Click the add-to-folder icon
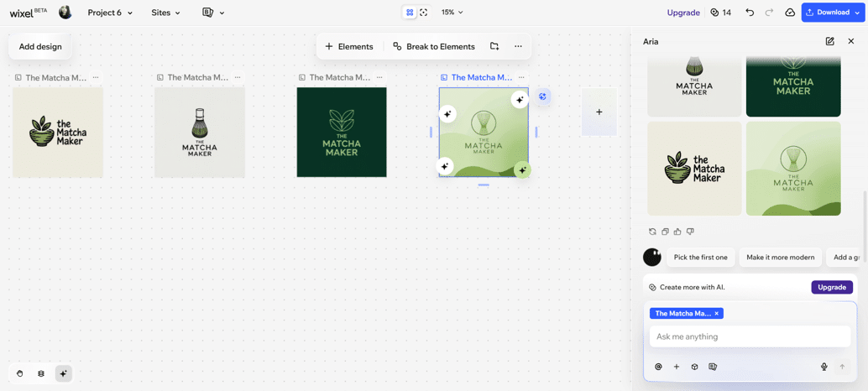This screenshot has width=868, height=391. pyautogui.click(x=494, y=46)
